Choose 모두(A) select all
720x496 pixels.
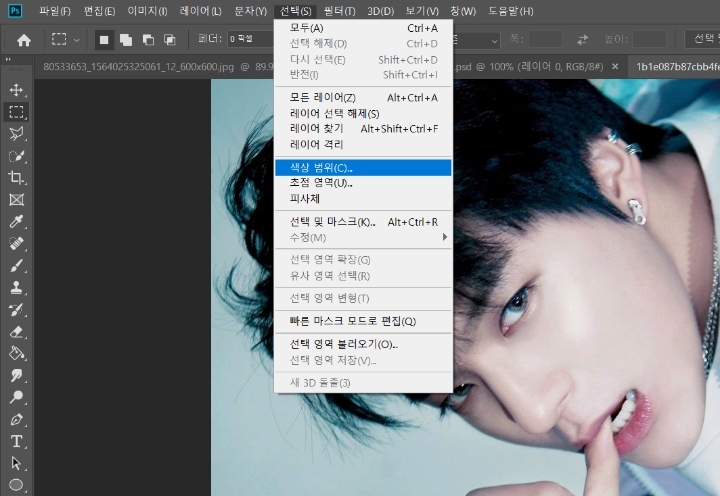[363, 28]
